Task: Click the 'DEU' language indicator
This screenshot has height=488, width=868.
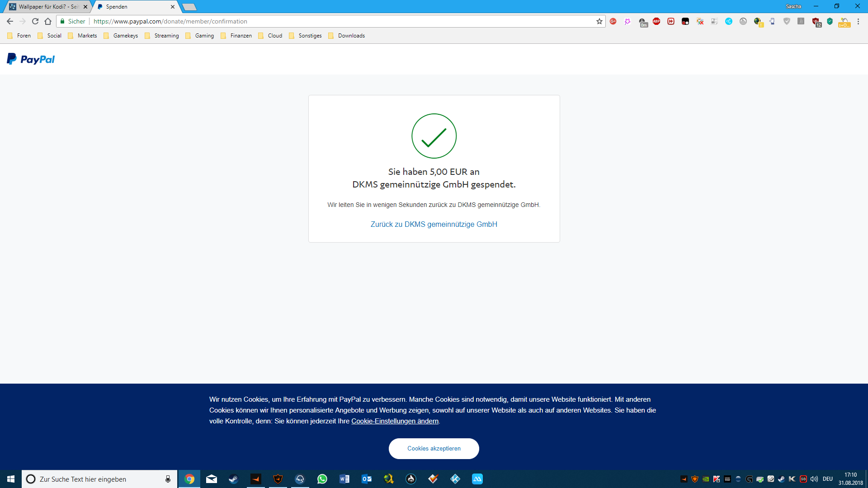Action: point(828,479)
